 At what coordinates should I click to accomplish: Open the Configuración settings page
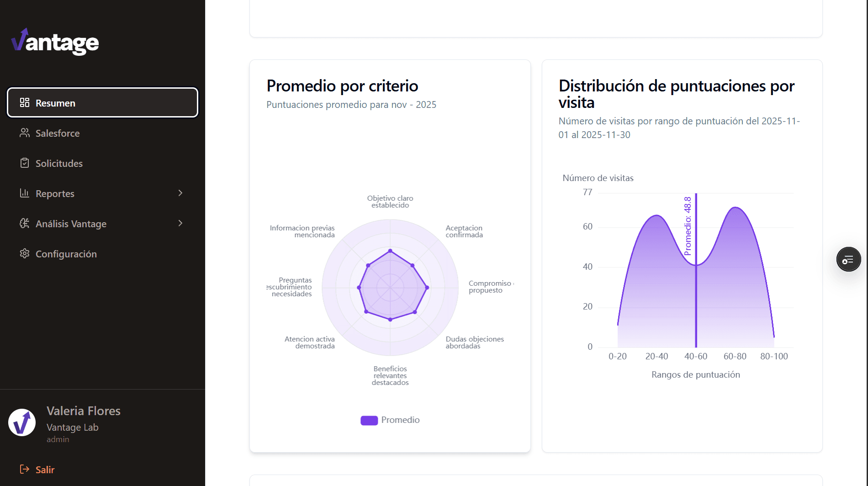tap(66, 254)
